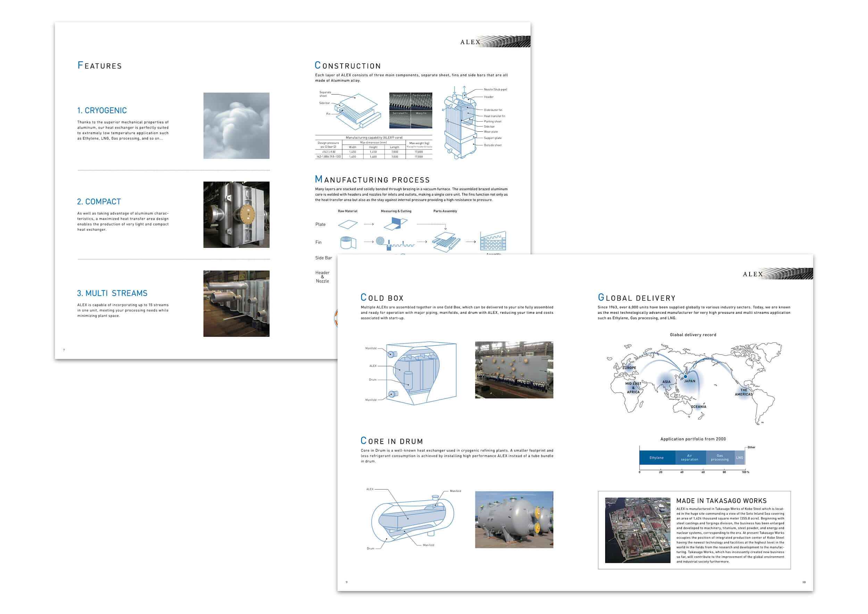Click the ALEX logo on Cold Box spread

click(778, 274)
